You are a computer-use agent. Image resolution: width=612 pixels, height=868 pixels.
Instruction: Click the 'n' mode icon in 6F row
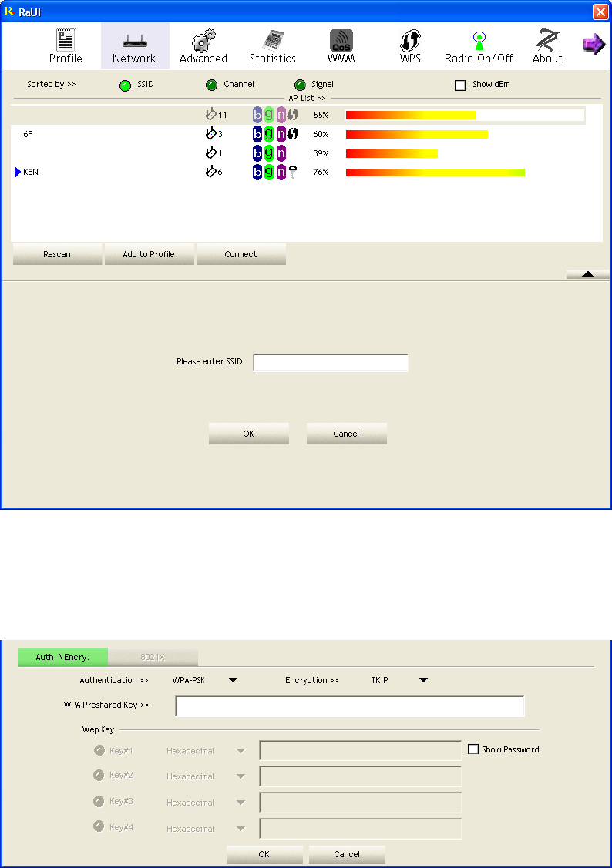pyautogui.click(x=281, y=134)
